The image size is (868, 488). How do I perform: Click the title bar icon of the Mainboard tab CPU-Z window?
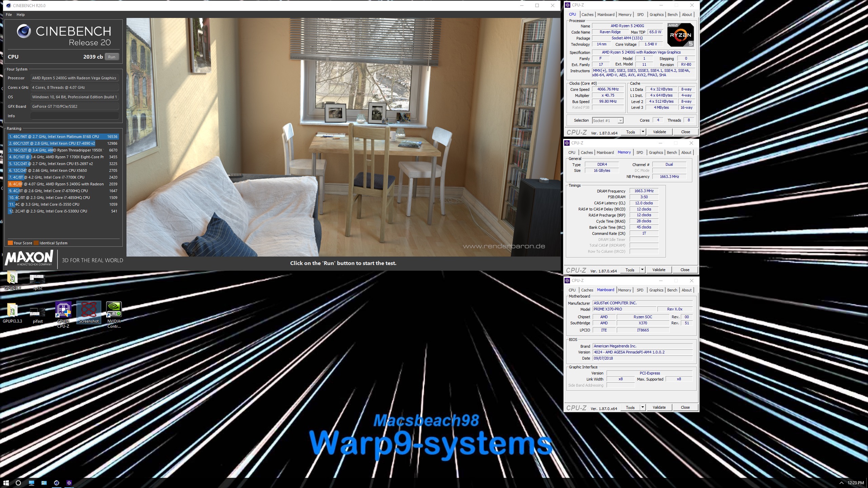pyautogui.click(x=567, y=281)
